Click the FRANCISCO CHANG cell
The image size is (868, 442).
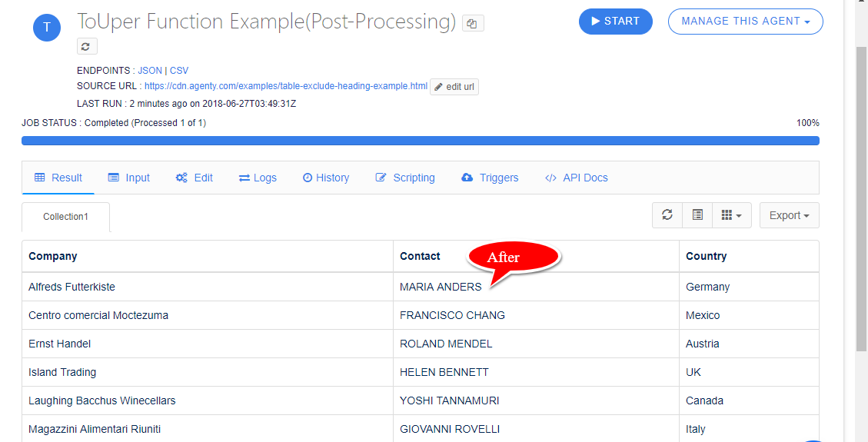[536, 315]
